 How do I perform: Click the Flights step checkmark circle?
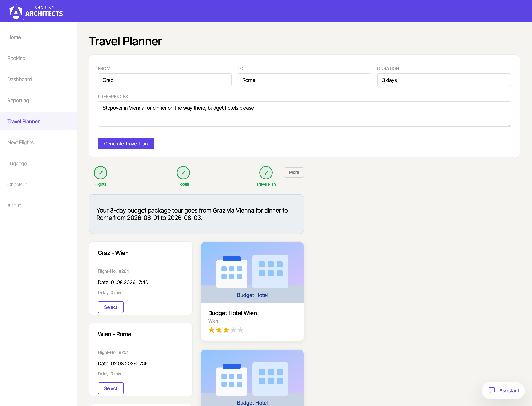click(x=100, y=173)
